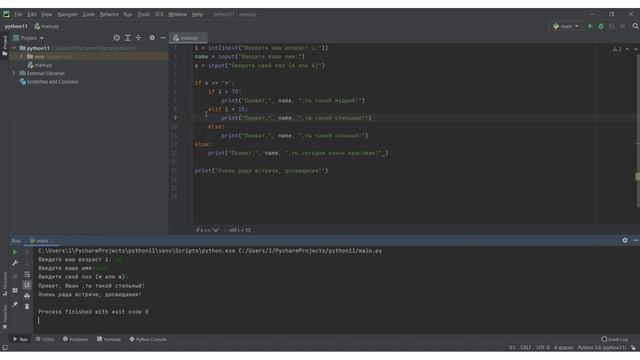
Task: Select Scratches and Consoles item
Action: pos(49,82)
